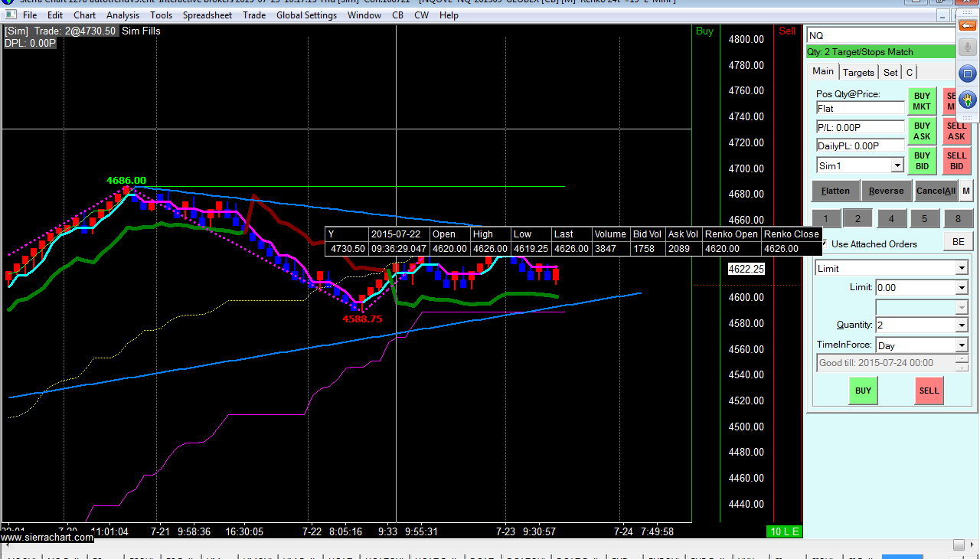The width and height of the screenshot is (980, 559).
Task: Click the green 10 L E status box
Action: click(x=785, y=531)
